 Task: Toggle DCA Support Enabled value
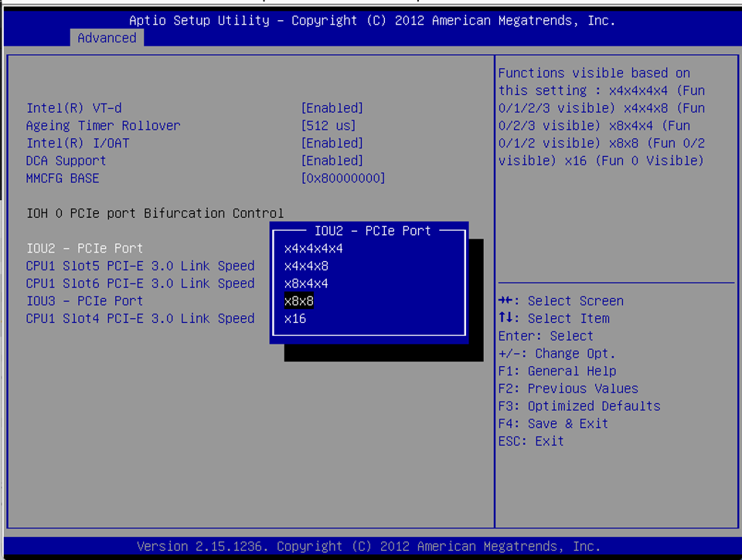point(332,161)
